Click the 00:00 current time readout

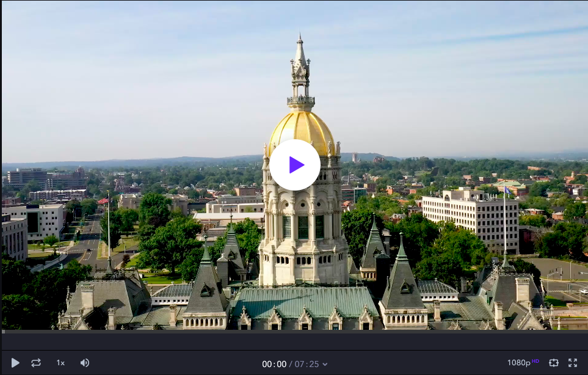(x=274, y=364)
